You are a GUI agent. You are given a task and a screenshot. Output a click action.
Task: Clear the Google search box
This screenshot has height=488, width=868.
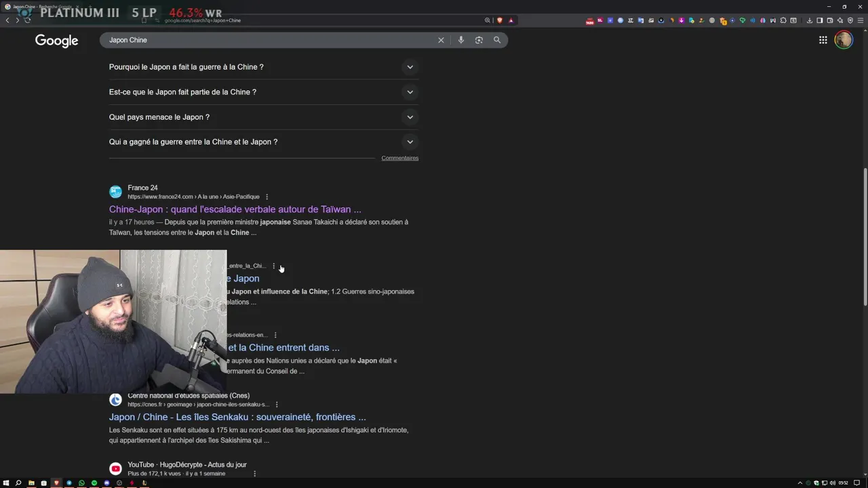[x=441, y=40]
